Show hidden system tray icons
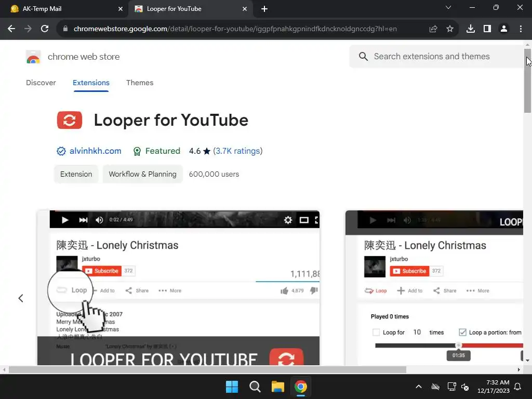 pyautogui.click(x=419, y=387)
